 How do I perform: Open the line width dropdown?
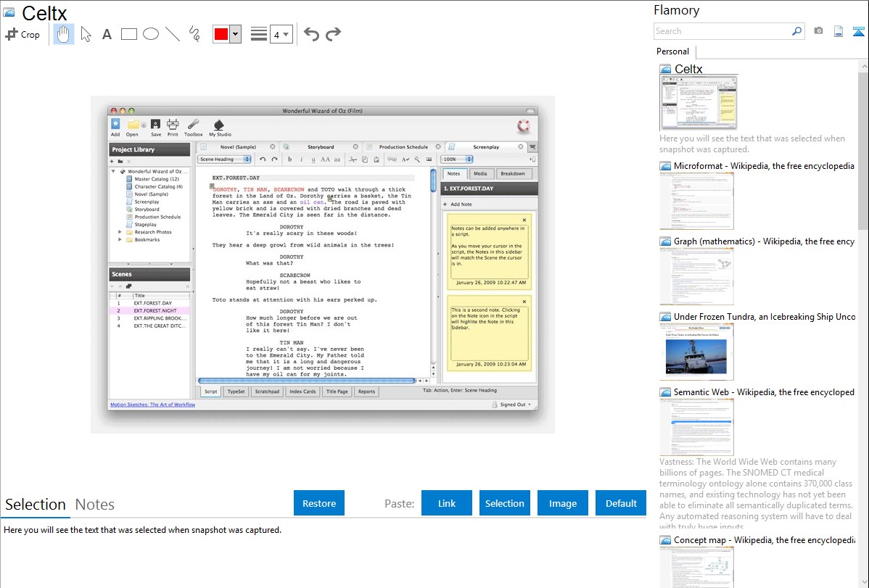281,34
